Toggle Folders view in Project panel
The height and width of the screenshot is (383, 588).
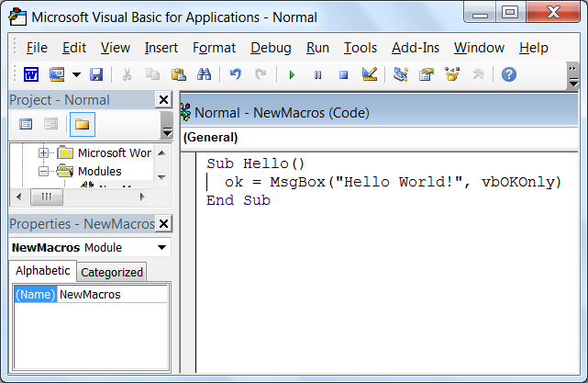click(x=83, y=124)
